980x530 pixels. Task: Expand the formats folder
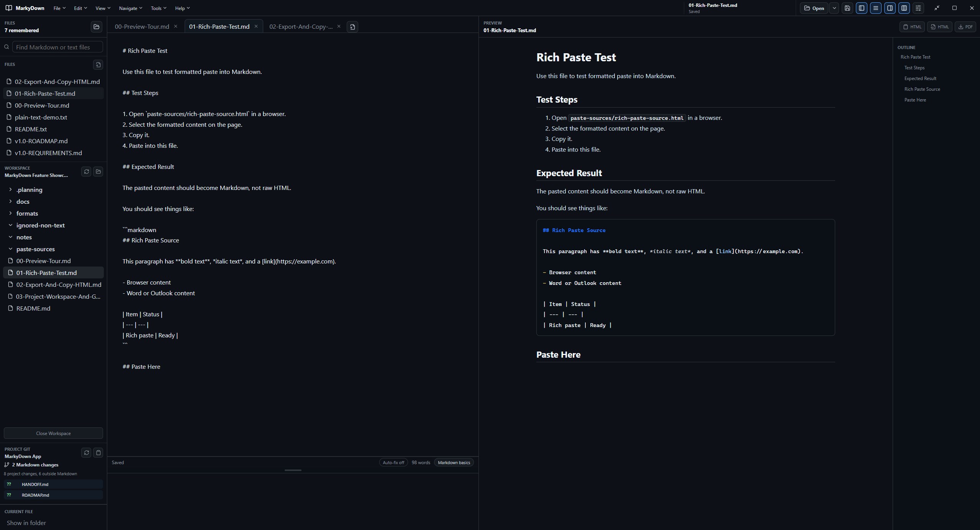[10, 213]
